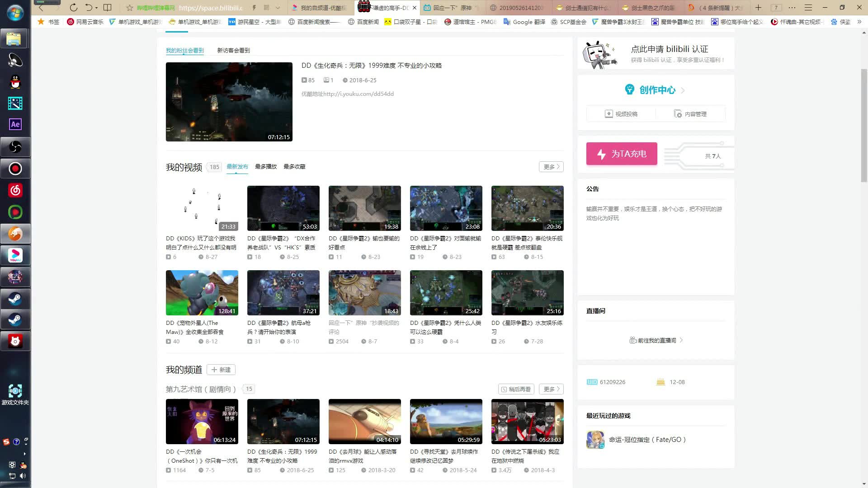The width and height of the screenshot is (868, 488).
Task: Switch to the 我的自频道-优酷 tab
Action: click(x=320, y=8)
